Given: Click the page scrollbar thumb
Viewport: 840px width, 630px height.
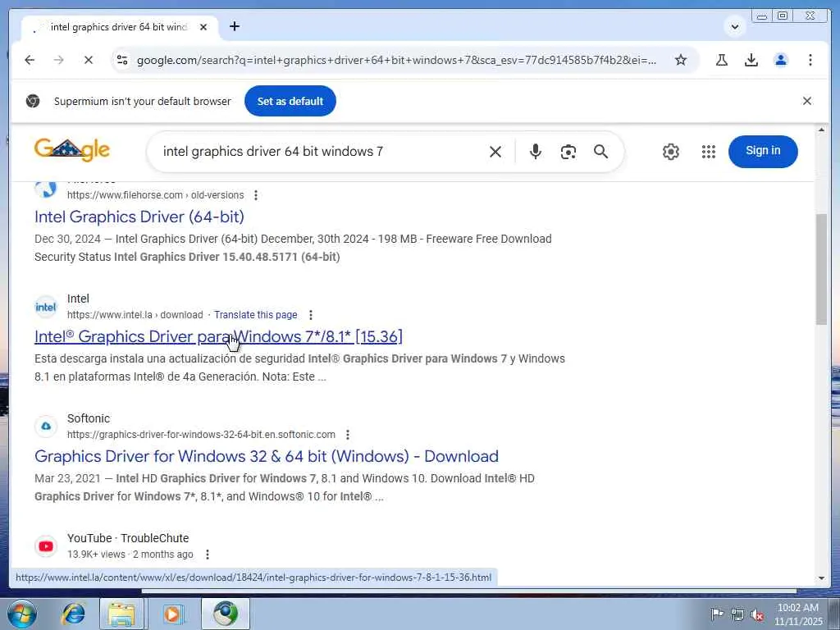Looking at the screenshot, I should click(821, 269).
